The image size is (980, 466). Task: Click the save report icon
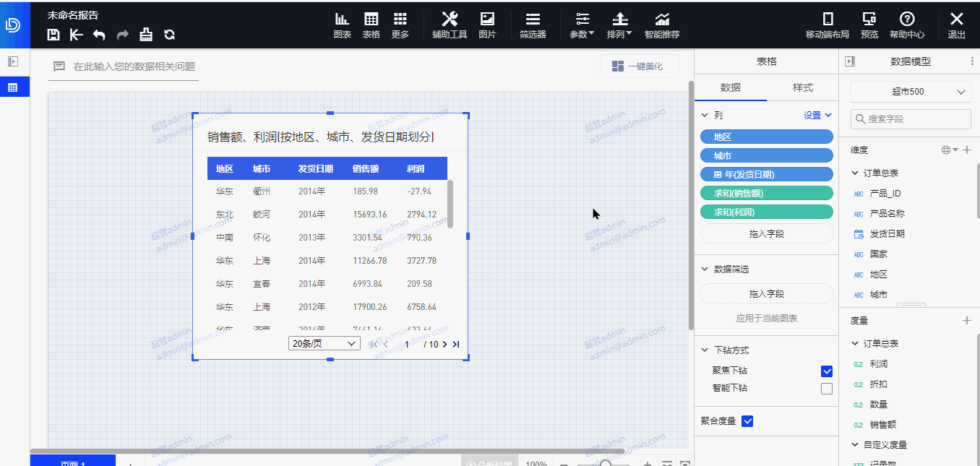53,35
